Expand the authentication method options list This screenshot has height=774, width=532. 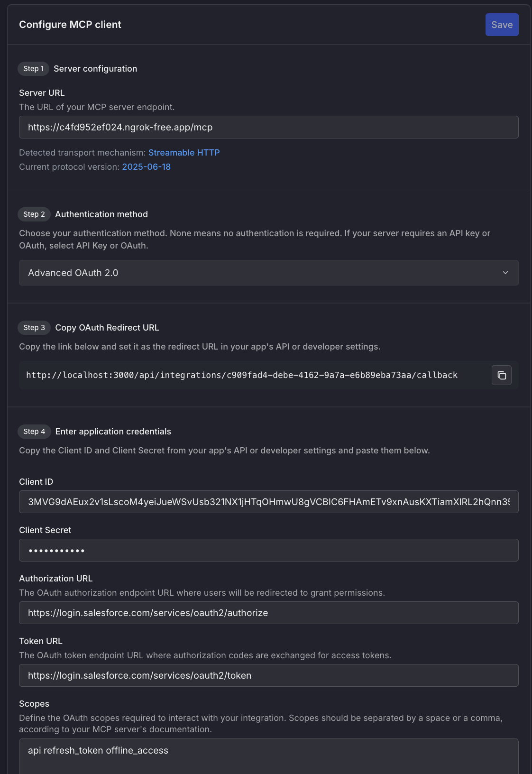tap(269, 273)
